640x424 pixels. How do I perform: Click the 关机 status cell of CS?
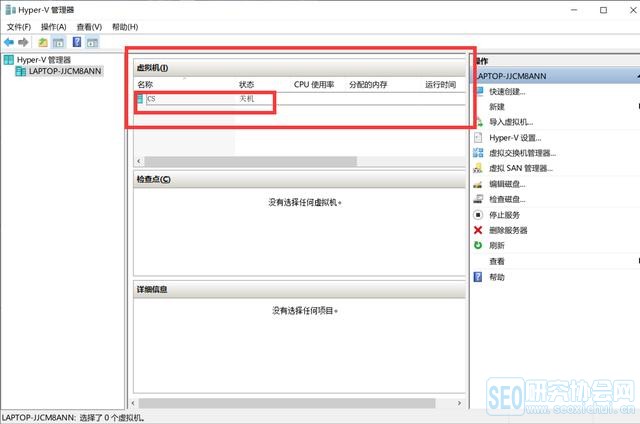pyautogui.click(x=246, y=99)
